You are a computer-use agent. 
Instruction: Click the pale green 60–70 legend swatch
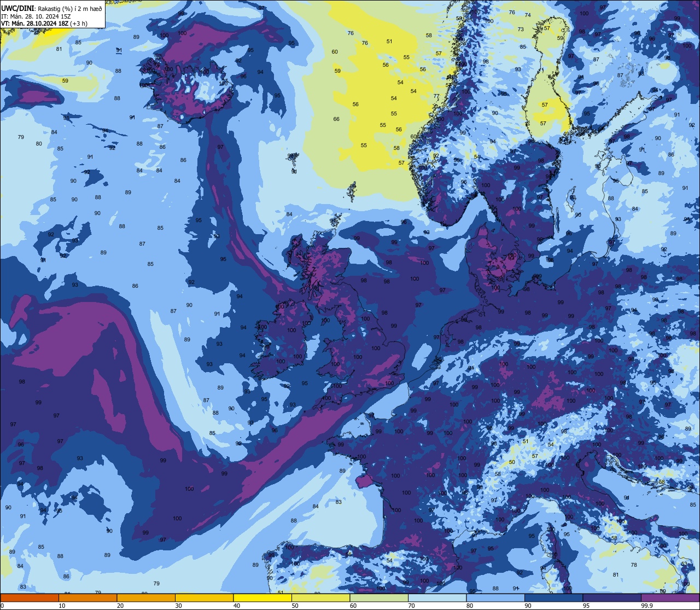click(379, 598)
